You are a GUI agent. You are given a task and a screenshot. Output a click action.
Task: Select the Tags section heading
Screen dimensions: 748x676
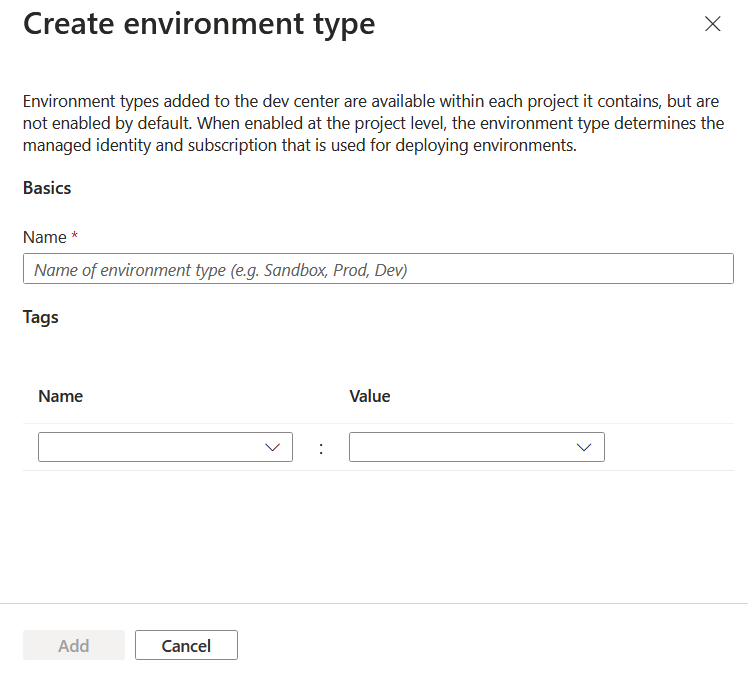pos(41,317)
